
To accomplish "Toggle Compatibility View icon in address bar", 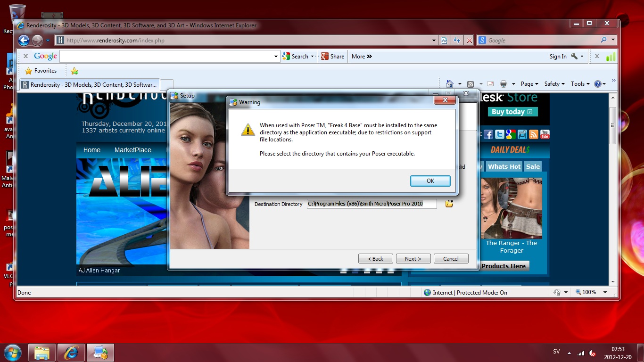I will tap(444, 41).
